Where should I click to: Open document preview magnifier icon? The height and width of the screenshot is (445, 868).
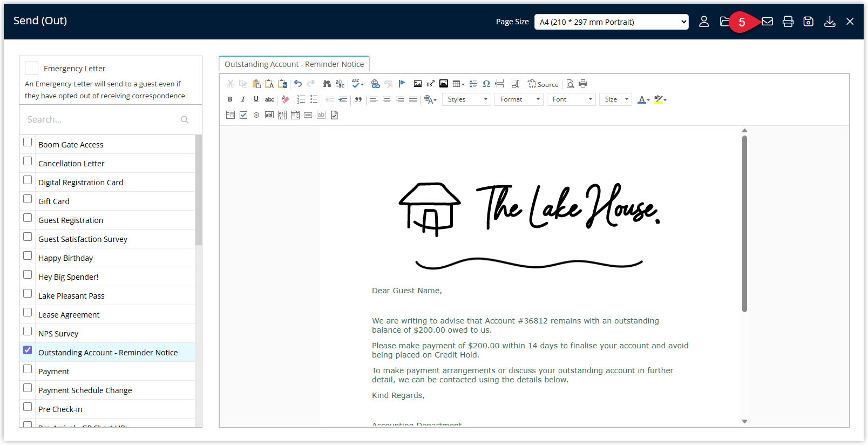click(570, 84)
